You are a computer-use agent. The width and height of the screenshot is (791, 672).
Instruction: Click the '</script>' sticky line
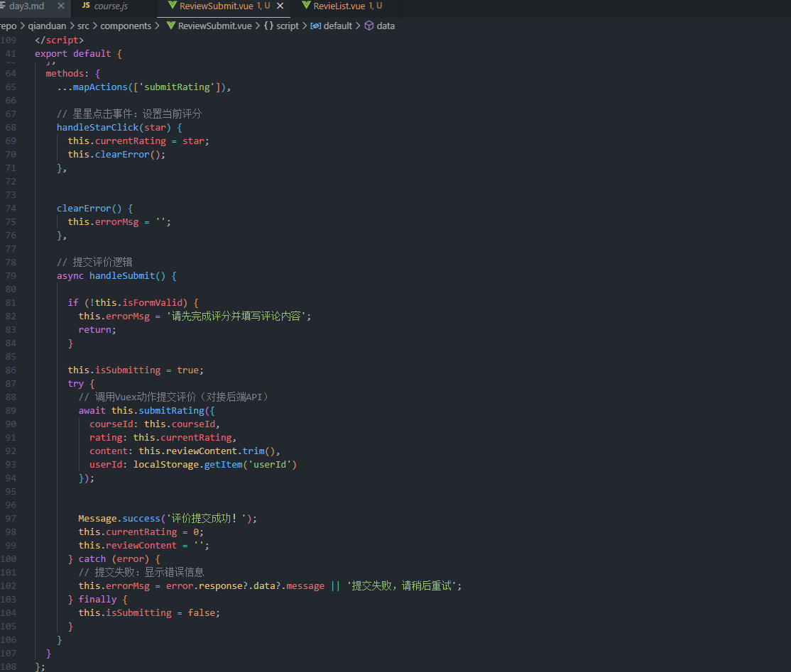coord(59,40)
